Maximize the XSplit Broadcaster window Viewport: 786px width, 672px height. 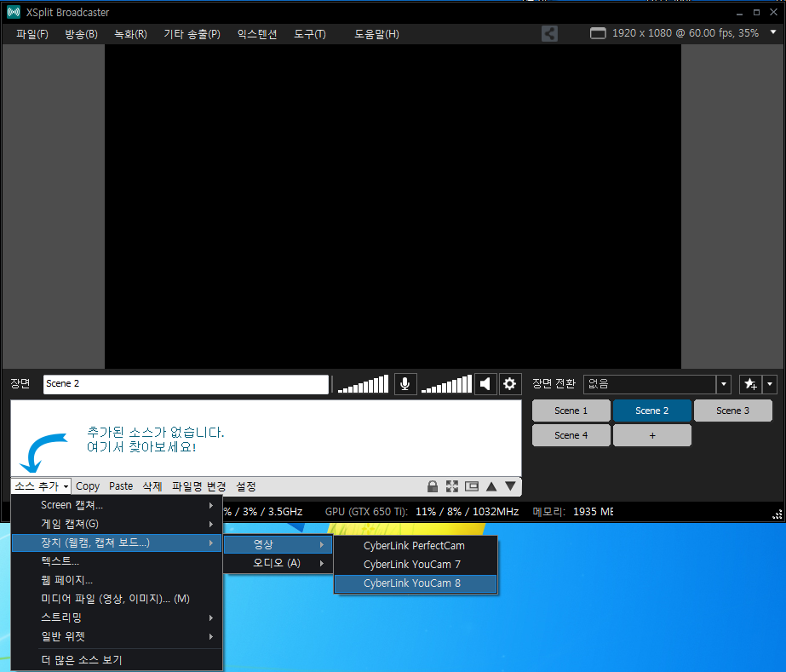pos(756,13)
